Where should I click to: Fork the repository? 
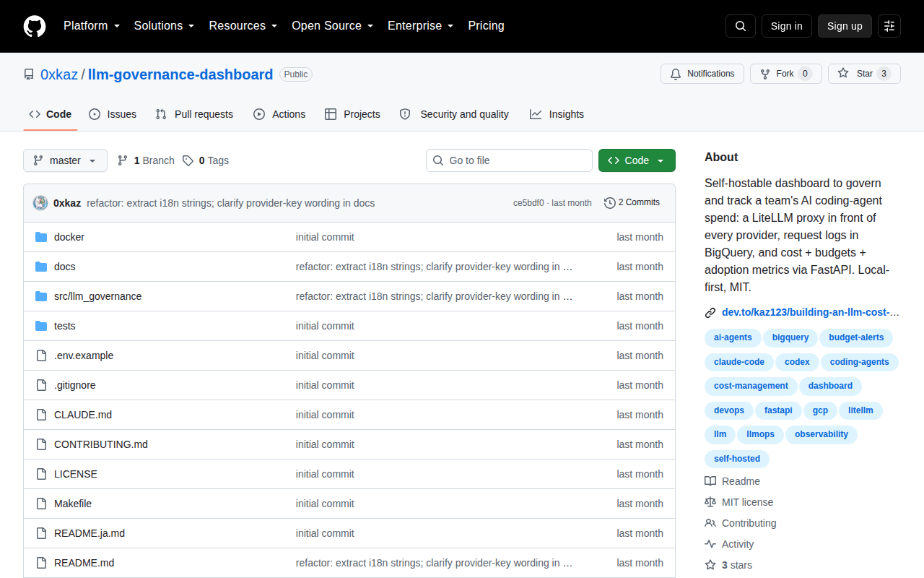pos(786,74)
